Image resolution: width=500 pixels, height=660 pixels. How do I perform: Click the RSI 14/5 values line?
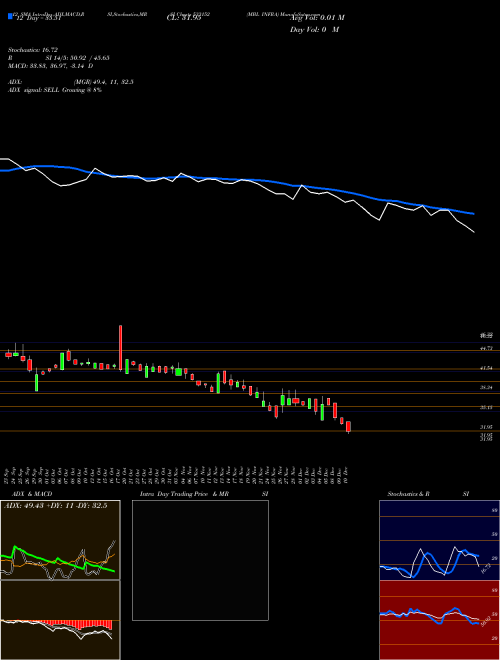[x=59, y=58]
